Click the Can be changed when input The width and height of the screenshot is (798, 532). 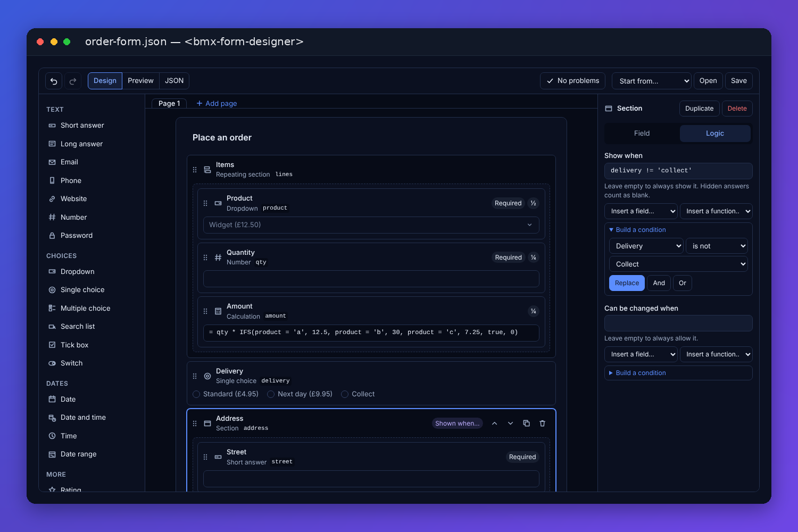coord(678,323)
